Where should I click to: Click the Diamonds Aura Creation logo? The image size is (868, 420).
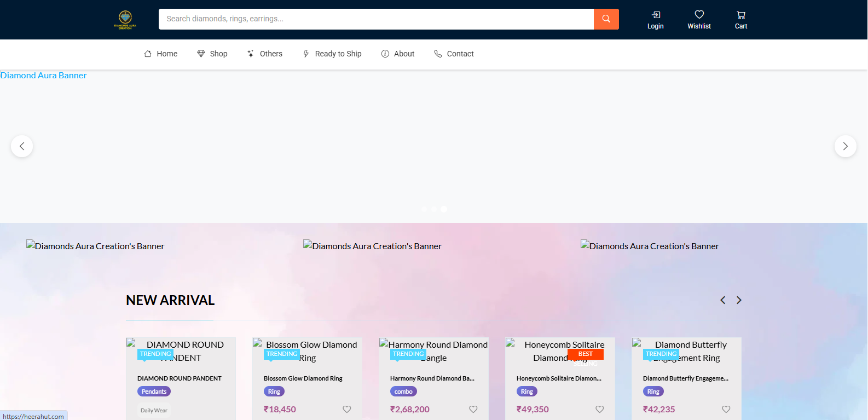pyautogui.click(x=125, y=20)
